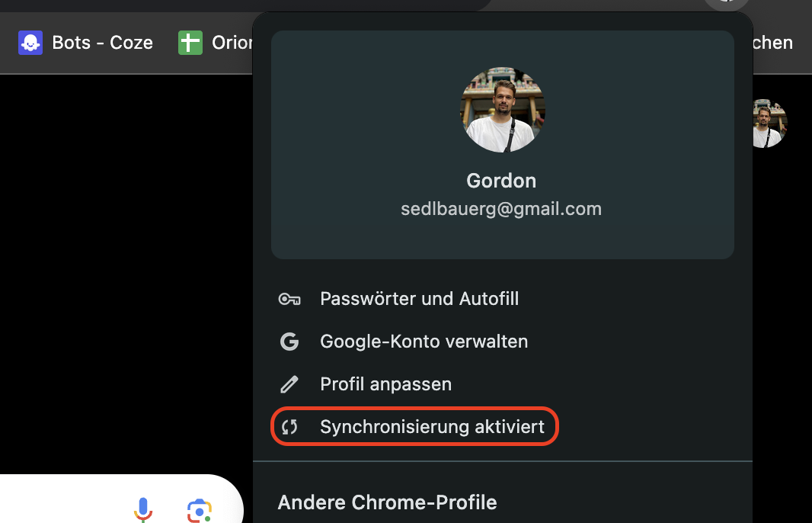Open Passwörter und Autofill

pyautogui.click(x=419, y=299)
